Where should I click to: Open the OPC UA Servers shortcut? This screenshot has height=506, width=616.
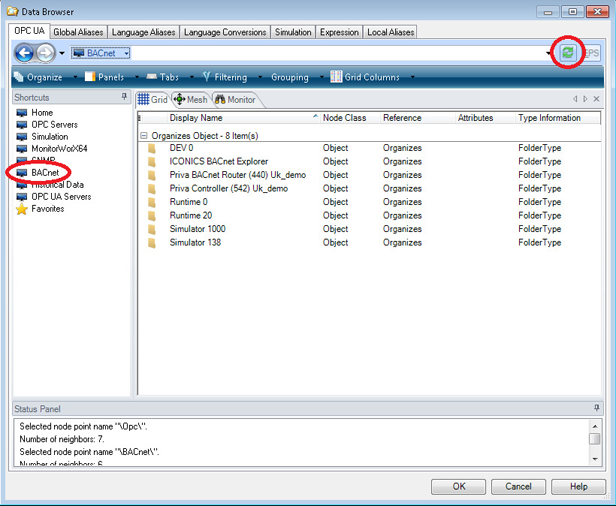(x=61, y=197)
